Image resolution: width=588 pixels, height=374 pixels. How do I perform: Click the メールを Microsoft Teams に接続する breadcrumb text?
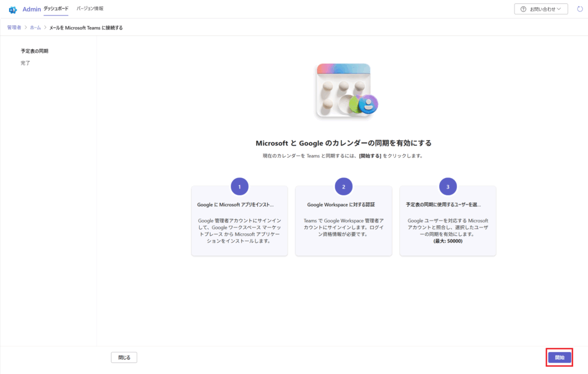pos(86,28)
